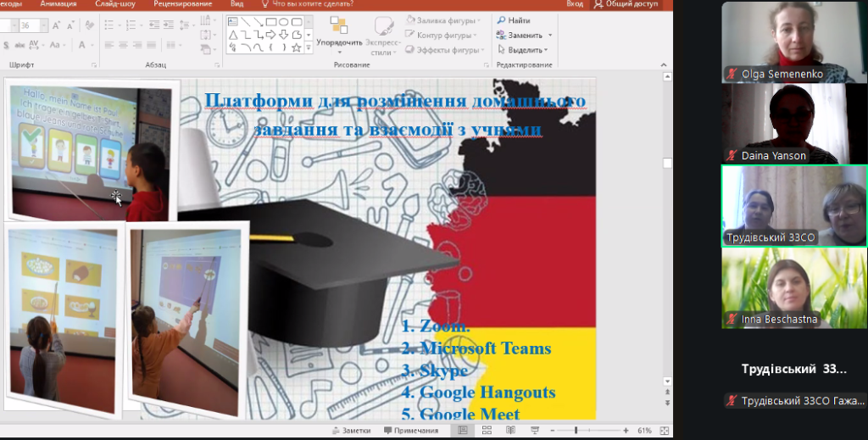This screenshot has width=868, height=440.
Task: Select Normal view button in status bar
Action: point(463,431)
